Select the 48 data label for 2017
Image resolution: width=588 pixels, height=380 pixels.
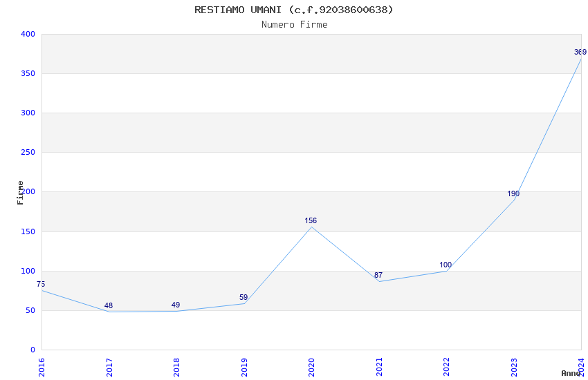(x=109, y=306)
